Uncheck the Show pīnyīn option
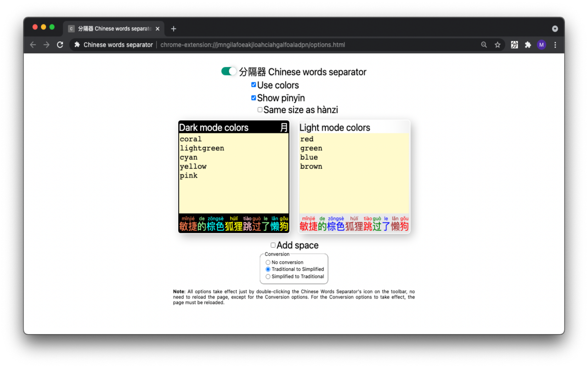Viewport: 588px width, 368px height. pos(254,98)
